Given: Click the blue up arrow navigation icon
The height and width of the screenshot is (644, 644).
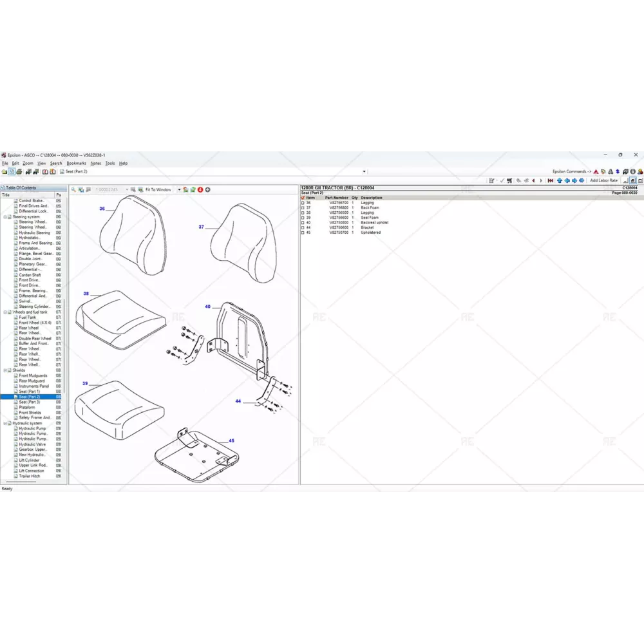Looking at the screenshot, I should pos(559,181).
